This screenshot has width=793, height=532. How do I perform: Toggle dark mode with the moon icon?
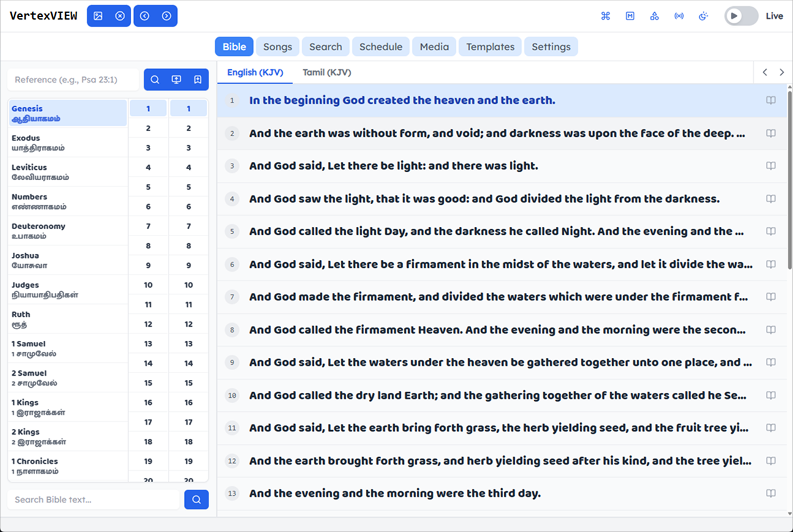704,16
